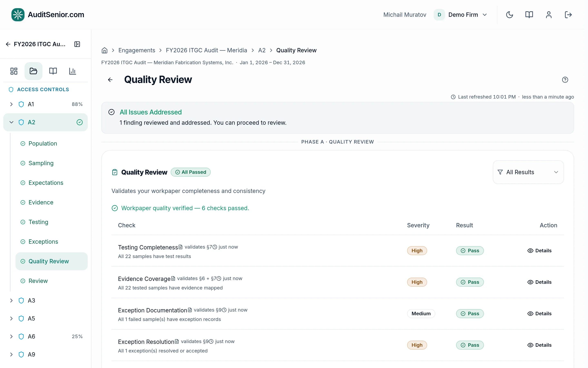Viewport: 588px width, 368px height.
Task: Select the Quality Review step in sidebar
Action: tap(51, 261)
